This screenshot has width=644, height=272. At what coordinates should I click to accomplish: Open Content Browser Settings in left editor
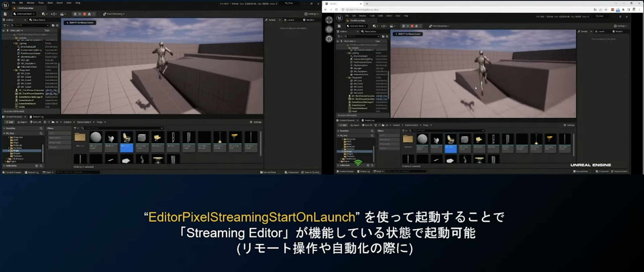click(256, 122)
